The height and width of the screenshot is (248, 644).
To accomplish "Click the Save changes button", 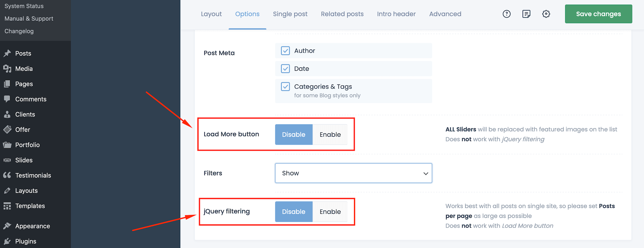I will tap(598, 14).
